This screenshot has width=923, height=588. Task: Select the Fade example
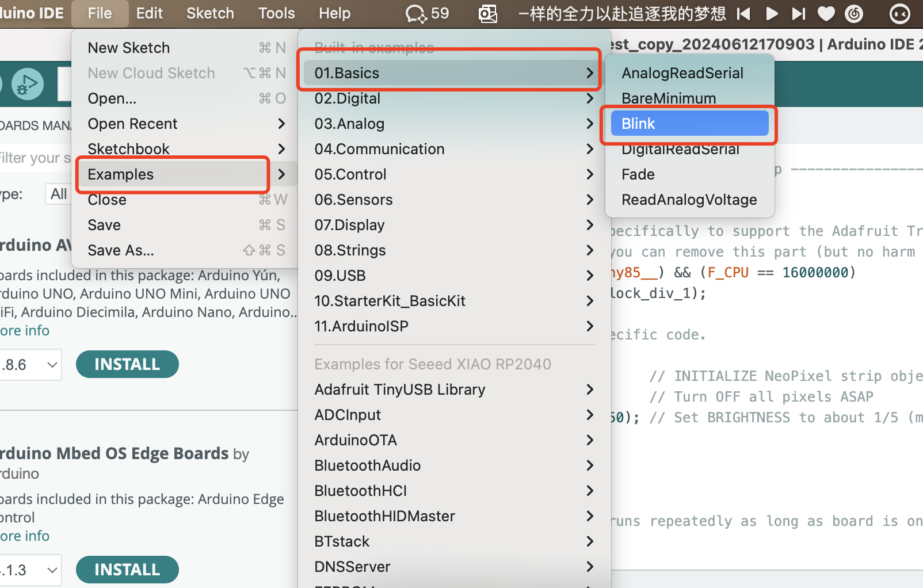(x=689, y=174)
